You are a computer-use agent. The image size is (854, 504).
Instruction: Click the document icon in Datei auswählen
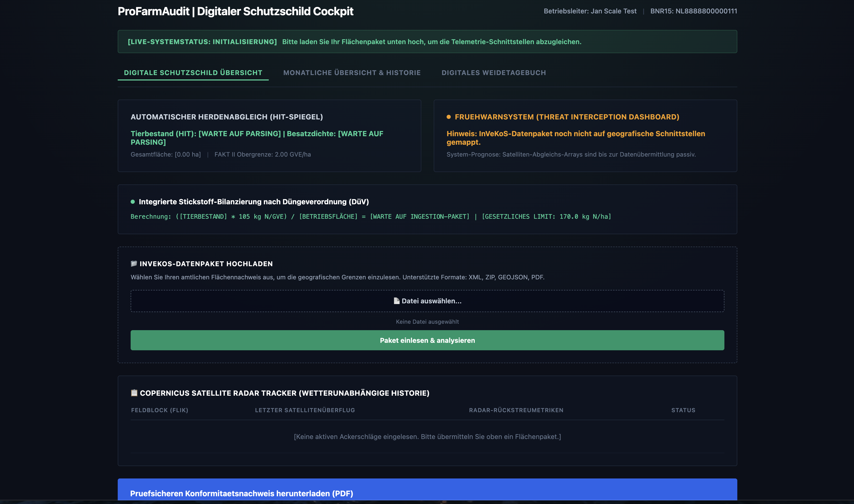pyautogui.click(x=397, y=301)
